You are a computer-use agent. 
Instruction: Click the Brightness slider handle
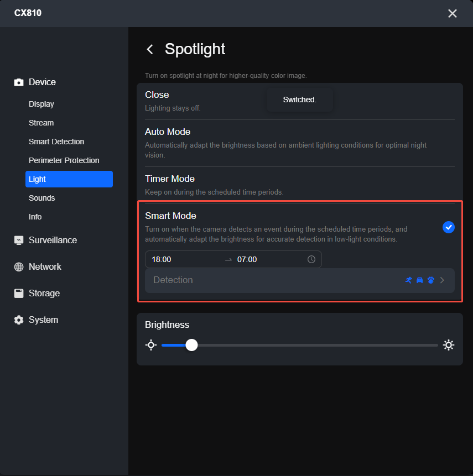click(x=191, y=345)
